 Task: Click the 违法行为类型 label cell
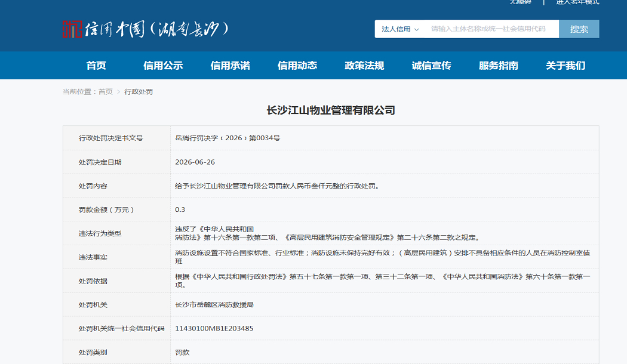117,233
